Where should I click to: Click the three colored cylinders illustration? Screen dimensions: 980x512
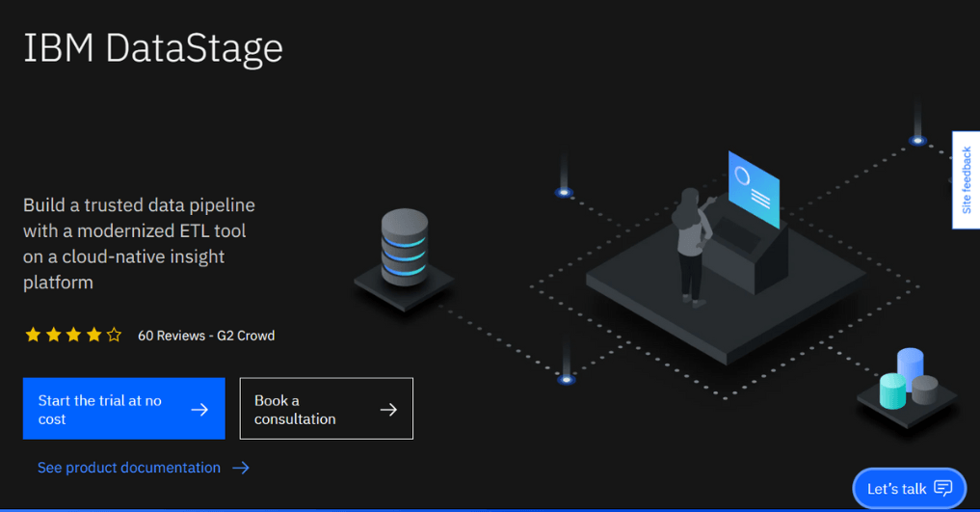[x=905, y=380]
